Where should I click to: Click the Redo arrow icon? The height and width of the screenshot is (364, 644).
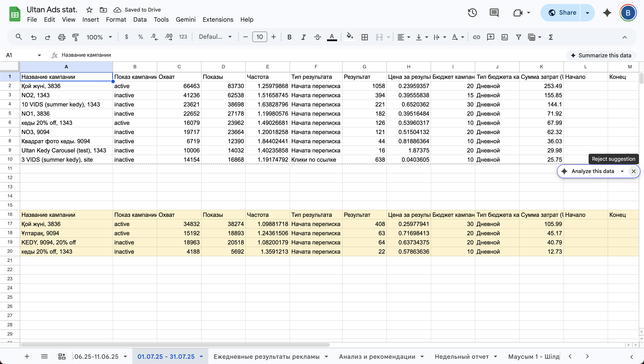pyautogui.click(x=47, y=37)
